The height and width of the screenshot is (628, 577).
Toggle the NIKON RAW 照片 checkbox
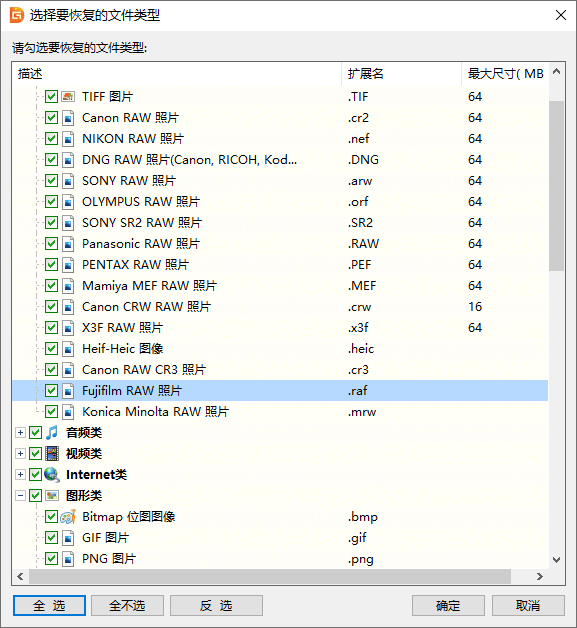51,139
